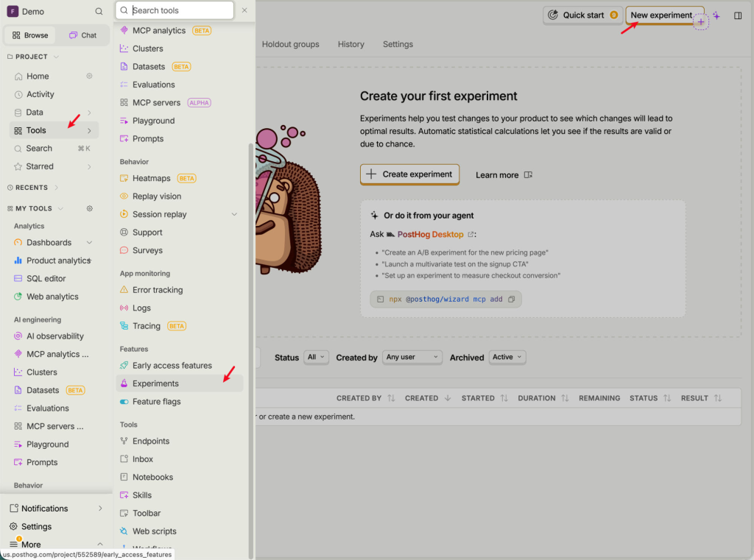
Task: Select Playground in tools menu
Action: coord(180,121)
